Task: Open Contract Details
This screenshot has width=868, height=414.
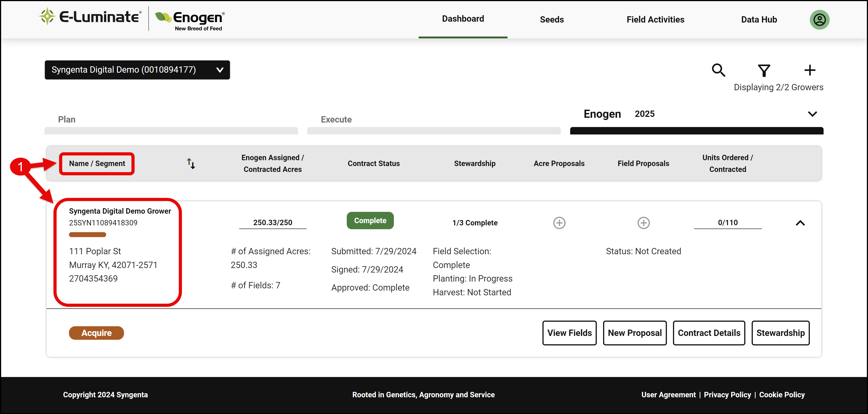Action: click(709, 333)
